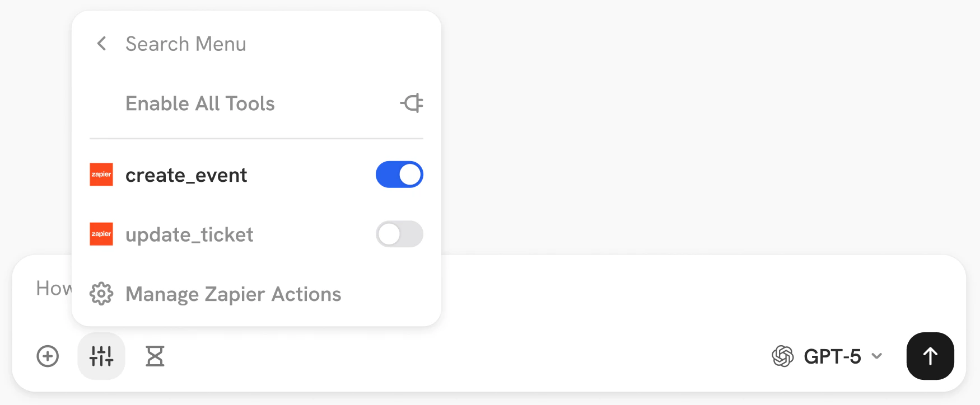Image resolution: width=980 pixels, height=405 pixels.
Task: Click the OpenAI logo next to GPT-5
Action: (x=783, y=356)
